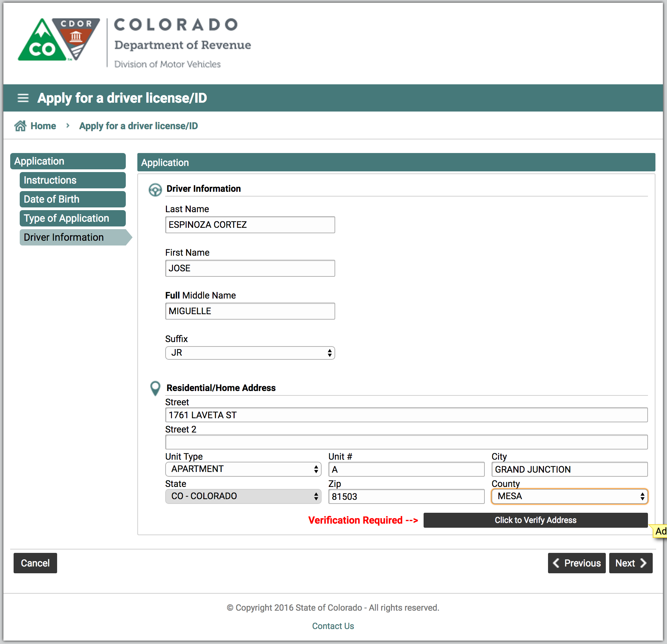Select the Type of Application tab
This screenshot has width=667, height=644.
pyautogui.click(x=66, y=218)
